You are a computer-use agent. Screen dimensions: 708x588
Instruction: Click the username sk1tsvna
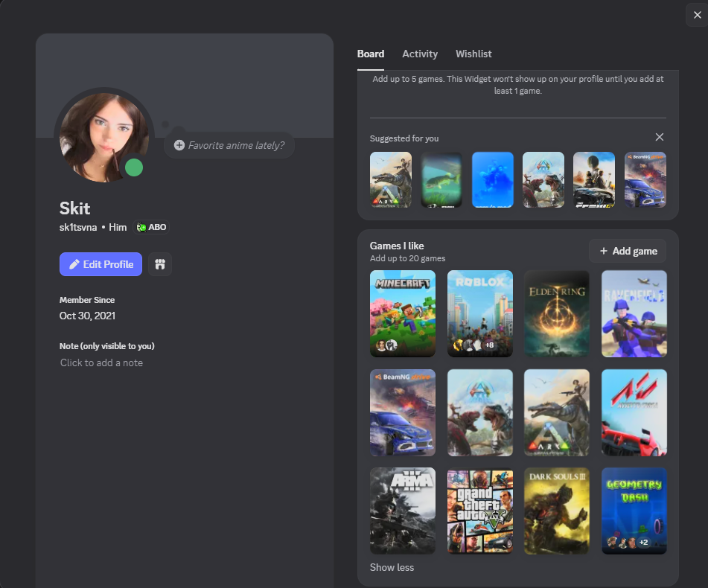click(78, 228)
